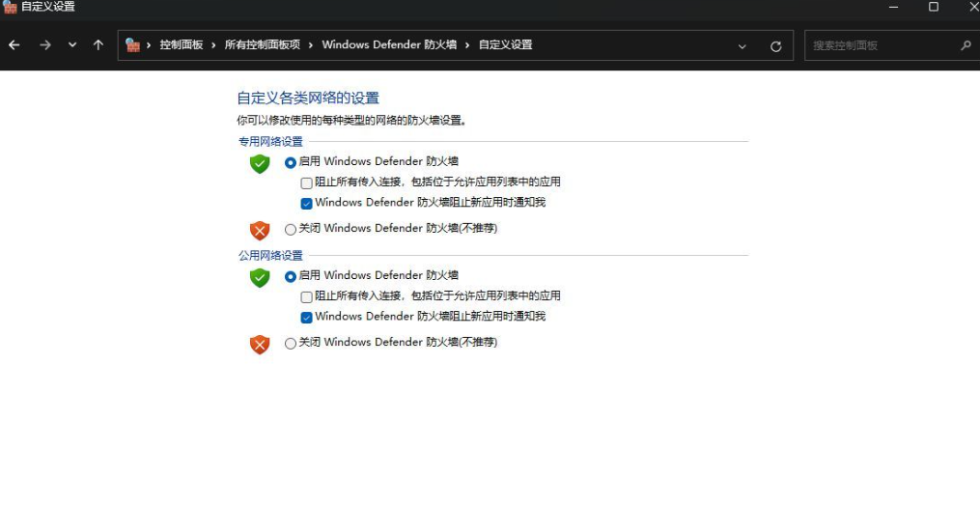Open Windows Defender 防火墙 breadcrumb
This screenshot has width=980, height=505.
[389, 45]
